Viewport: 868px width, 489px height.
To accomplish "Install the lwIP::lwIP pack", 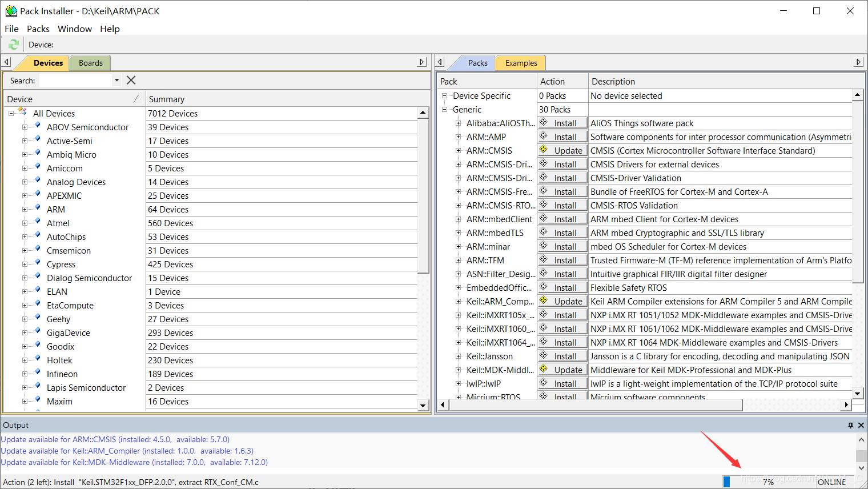I will [562, 383].
